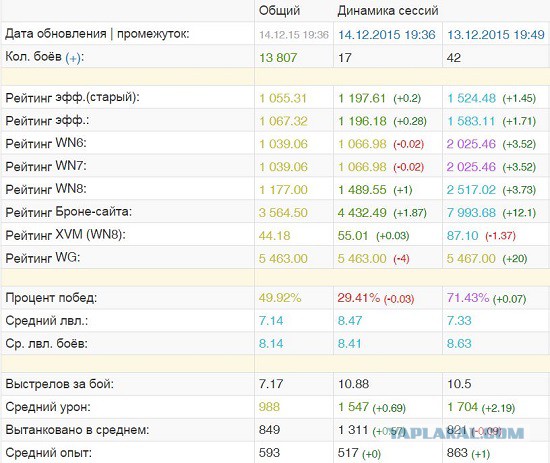The height and width of the screenshot is (463, 550).
Task: Select the Общий column header
Action: tap(279, 11)
